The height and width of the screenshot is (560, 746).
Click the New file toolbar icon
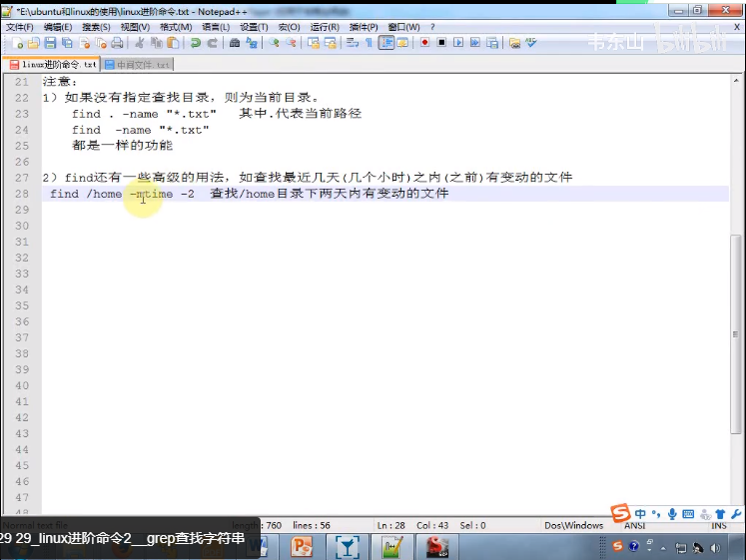(18, 43)
